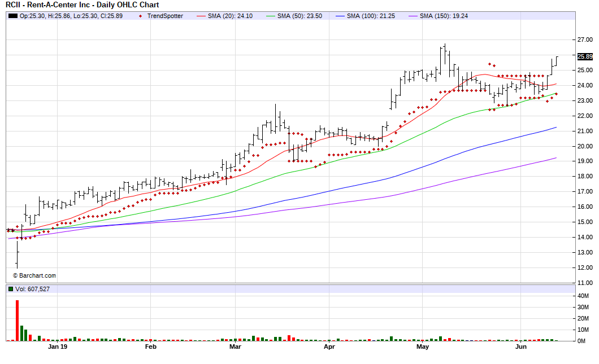This screenshot has width=599, height=364.
Task: Click the 18.00 price axis label
Action: click(585, 176)
